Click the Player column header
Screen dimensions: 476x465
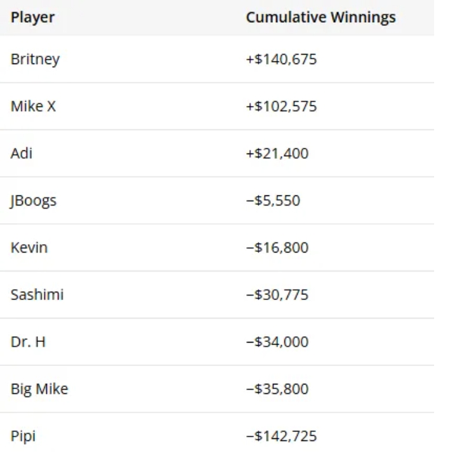(x=32, y=18)
